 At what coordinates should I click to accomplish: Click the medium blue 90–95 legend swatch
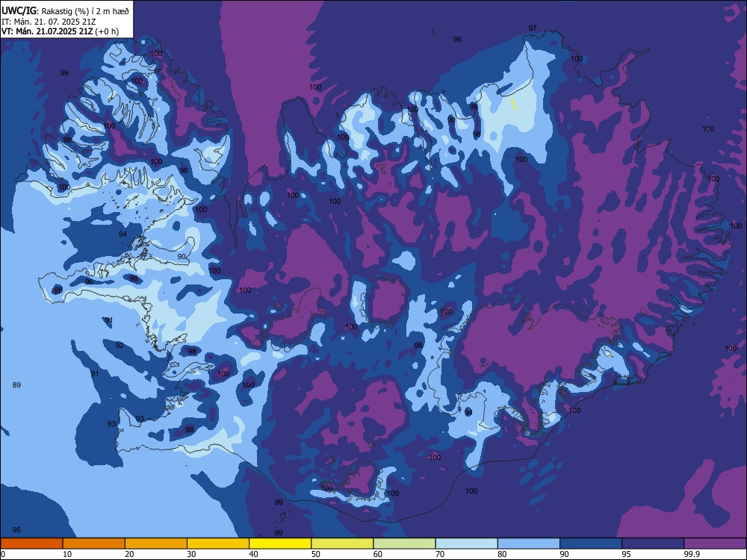591,544
